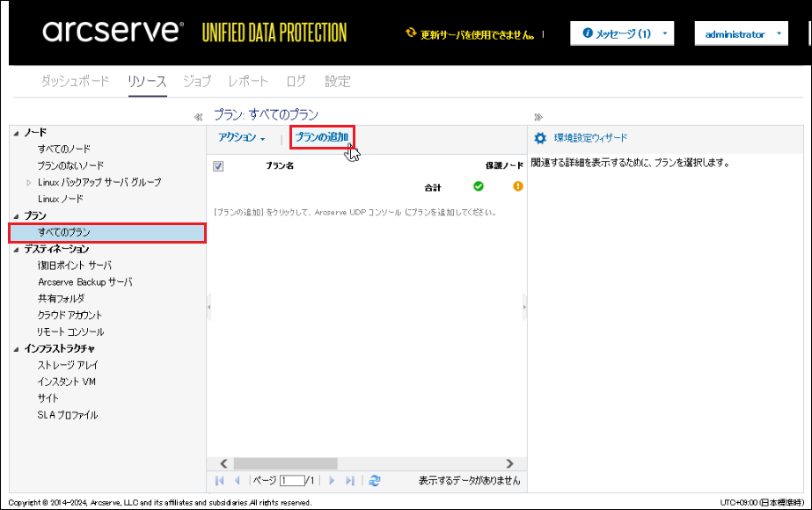Go to next page in pager

pyautogui.click(x=332, y=480)
